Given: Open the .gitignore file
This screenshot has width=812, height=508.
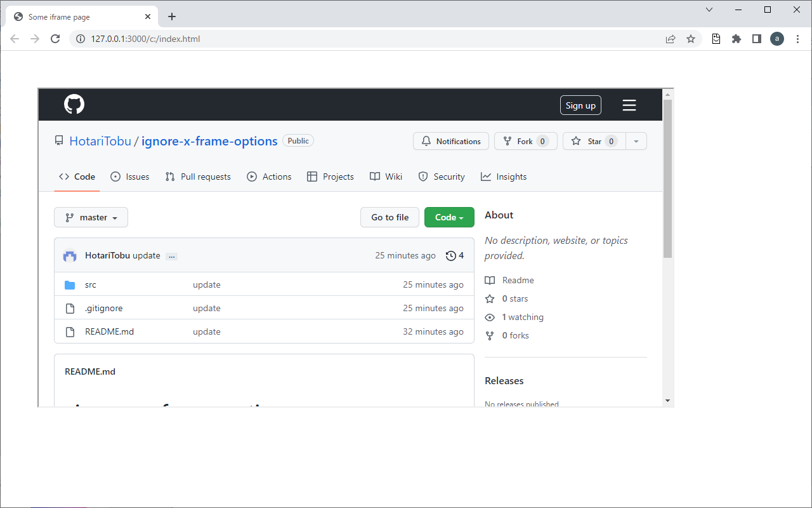Looking at the screenshot, I should coord(104,308).
